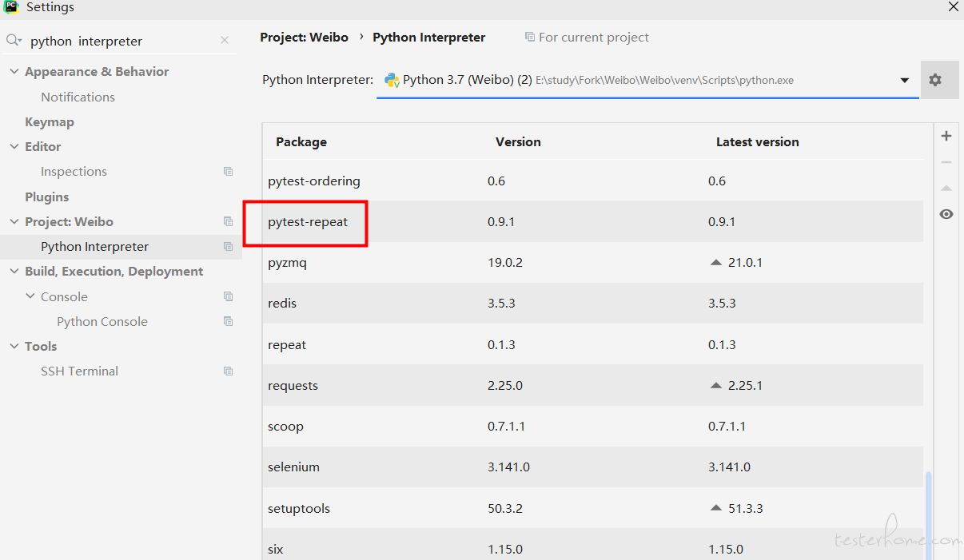Collapse the Tools section
The width and height of the screenshot is (964, 560).
(x=14, y=347)
